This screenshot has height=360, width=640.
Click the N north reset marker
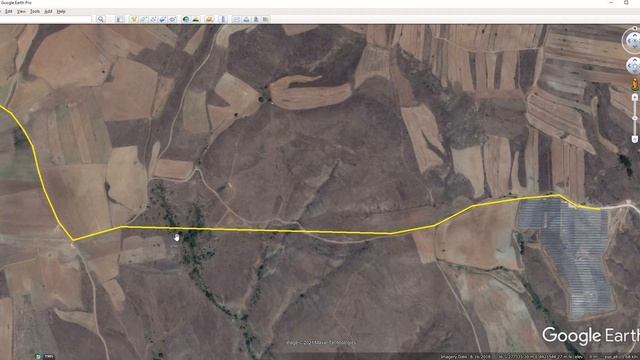pyautogui.click(x=635, y=28)
